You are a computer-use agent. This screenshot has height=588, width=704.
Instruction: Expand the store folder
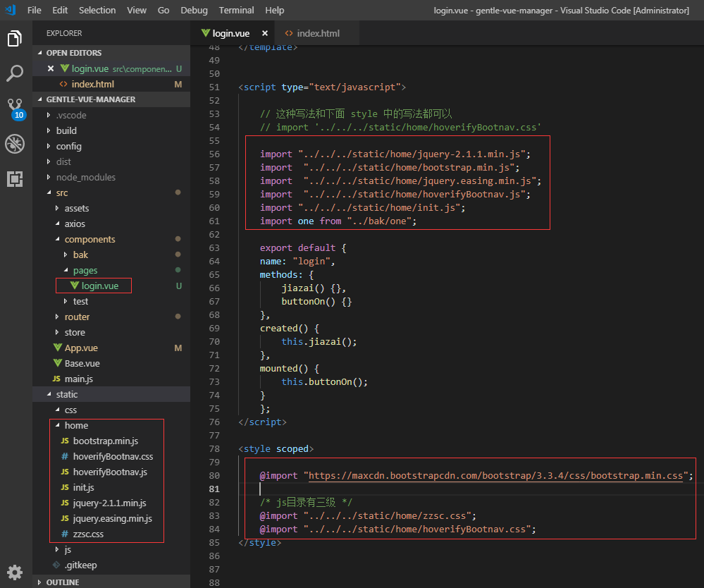click(111, 332)
